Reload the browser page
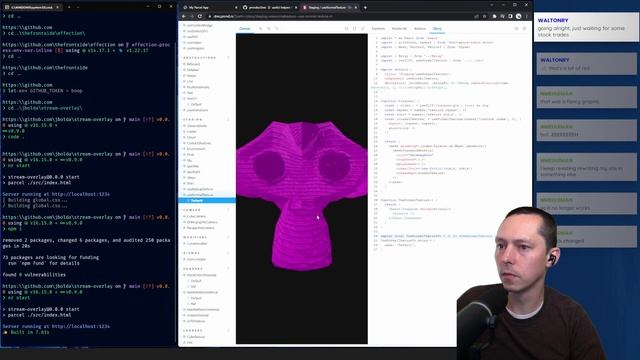This screenshot has height=360, width=640. coord(200,16)
